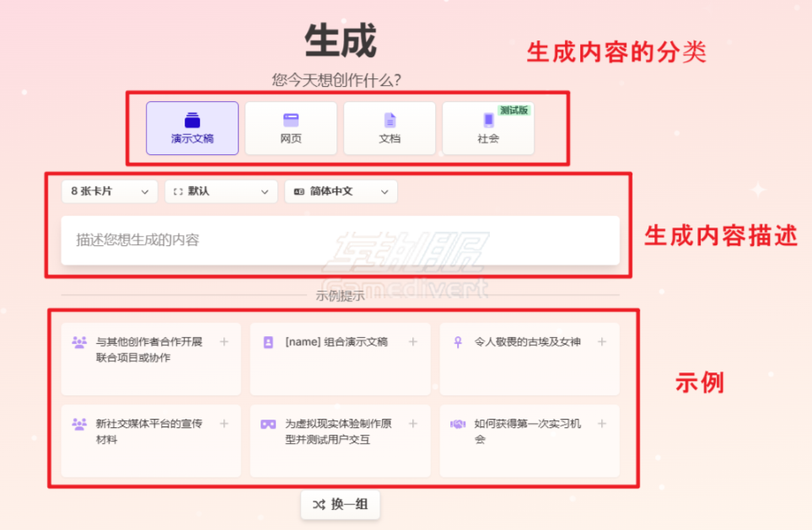
Task: Expand the 默认 format dropdown
Action: 220,191
